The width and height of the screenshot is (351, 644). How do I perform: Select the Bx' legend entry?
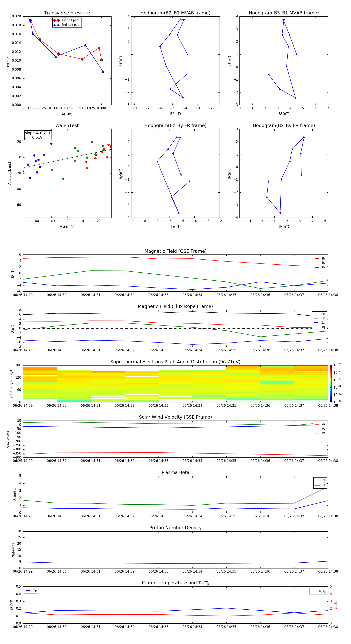[x=320, y=314]
